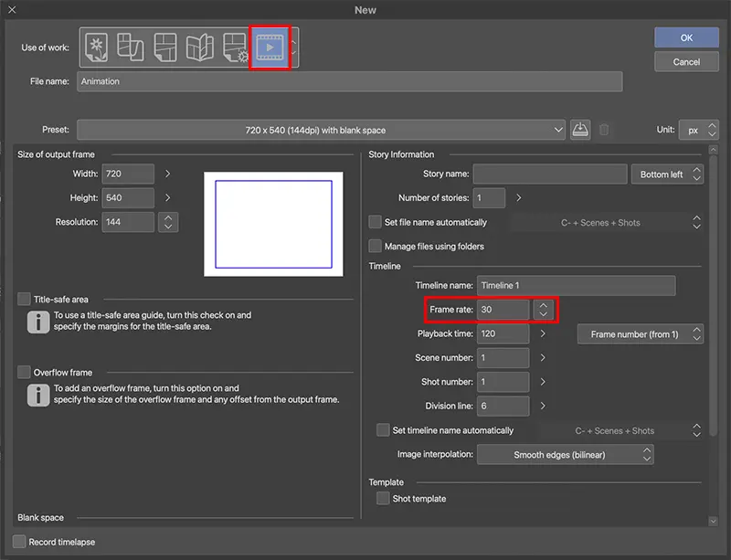Image resolution: width=731 pixels, height=560 pixels.
Task: Expand the Division line arrow
Action: pos(543,406)
